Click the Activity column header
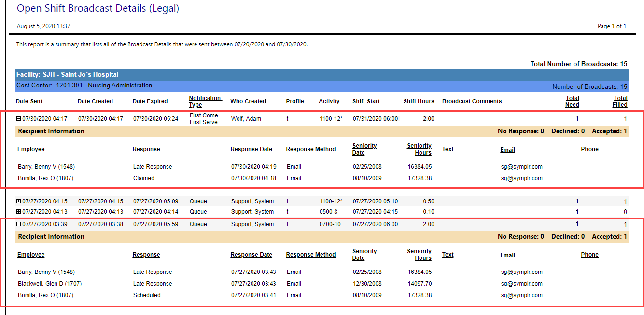This screenshot has width=644, height=315. (329, 101)
